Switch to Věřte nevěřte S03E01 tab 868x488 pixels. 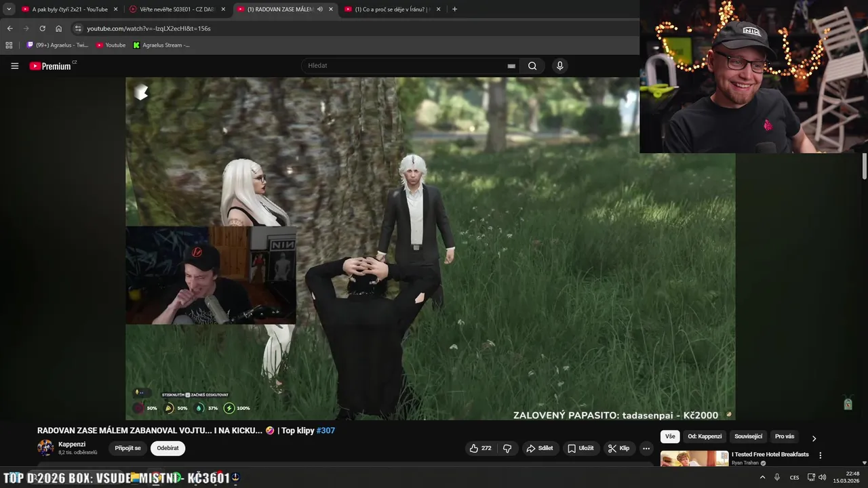pyautogui.click(x=178, y=9)
